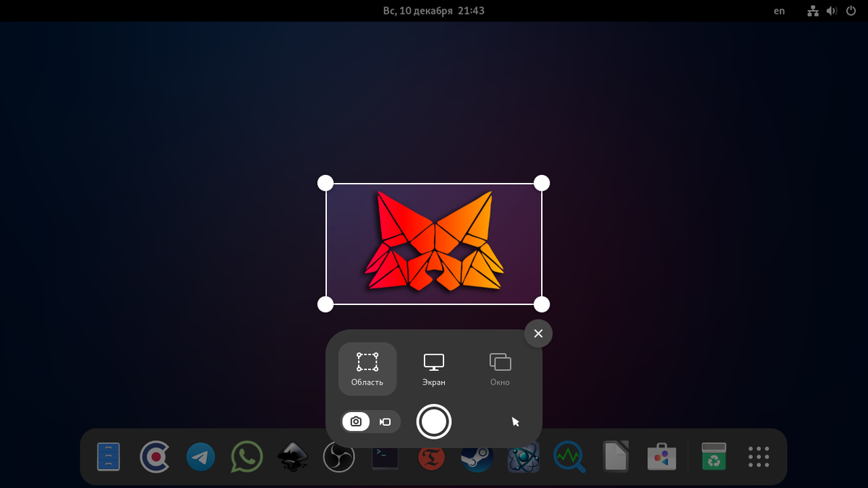Click the top-right selection corner handle
The width and height of the screenshot is (868, 488).
pyautogui.click(x=542, y=183)
